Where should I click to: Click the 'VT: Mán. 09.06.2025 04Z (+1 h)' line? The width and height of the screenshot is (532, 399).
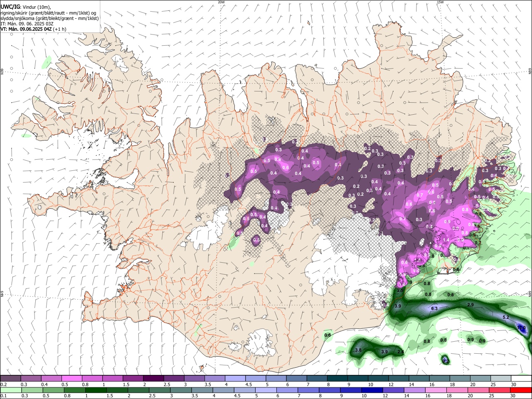33,29
